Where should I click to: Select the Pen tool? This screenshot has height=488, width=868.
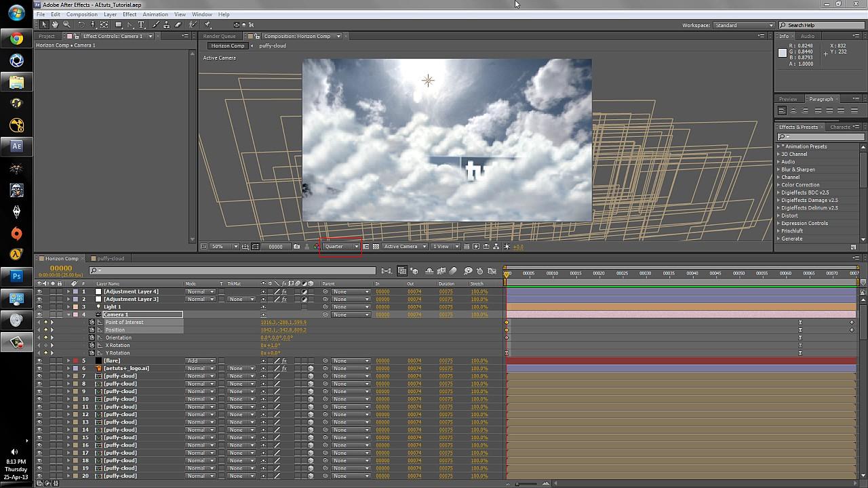130,24
